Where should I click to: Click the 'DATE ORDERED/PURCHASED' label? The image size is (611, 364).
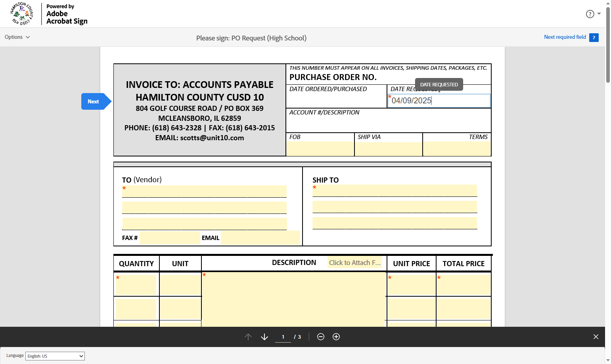(328, 89)
